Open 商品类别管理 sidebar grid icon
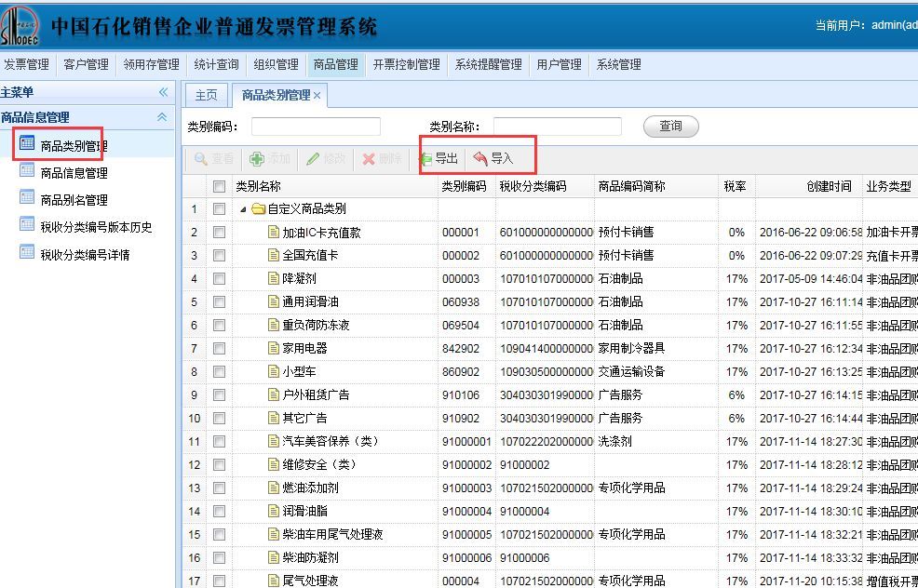Screen dimensions: 918x588 click(27, 142)
